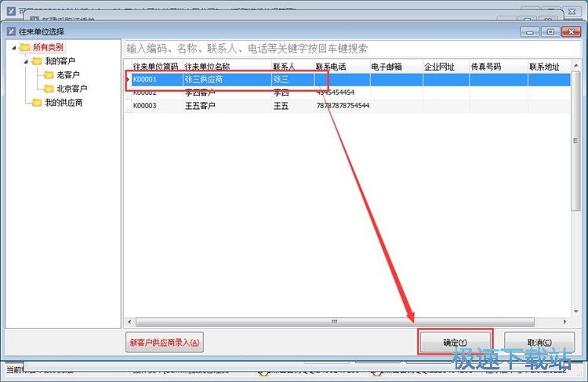Click the keyword search input field
This screenshot has height=382, width=588.
tap(352, 49)
